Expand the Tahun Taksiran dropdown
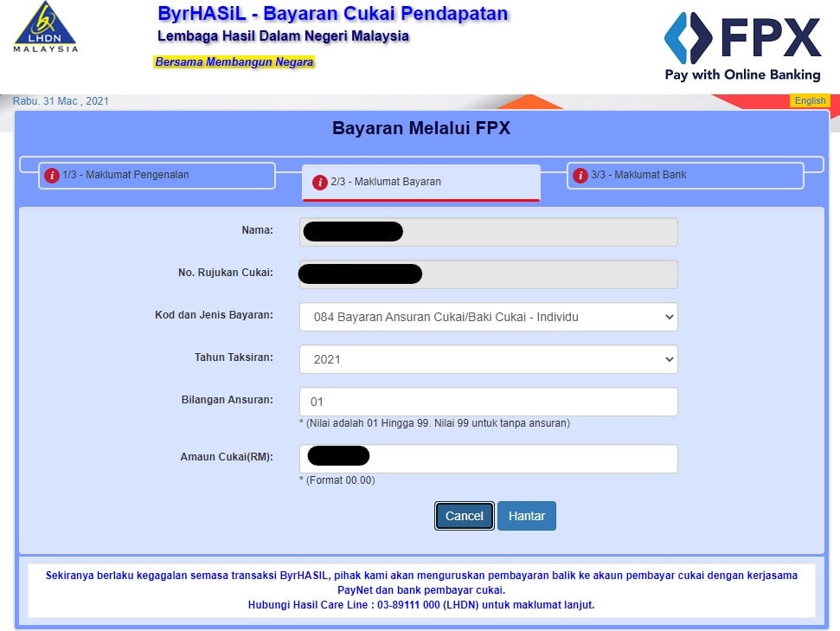Screen dimensions: 840x631 (x=488, y=359)
